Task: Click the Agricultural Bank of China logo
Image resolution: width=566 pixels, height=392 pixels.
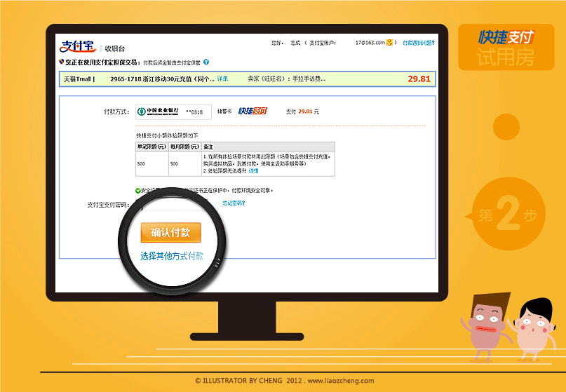Action: tap(158, 111)
